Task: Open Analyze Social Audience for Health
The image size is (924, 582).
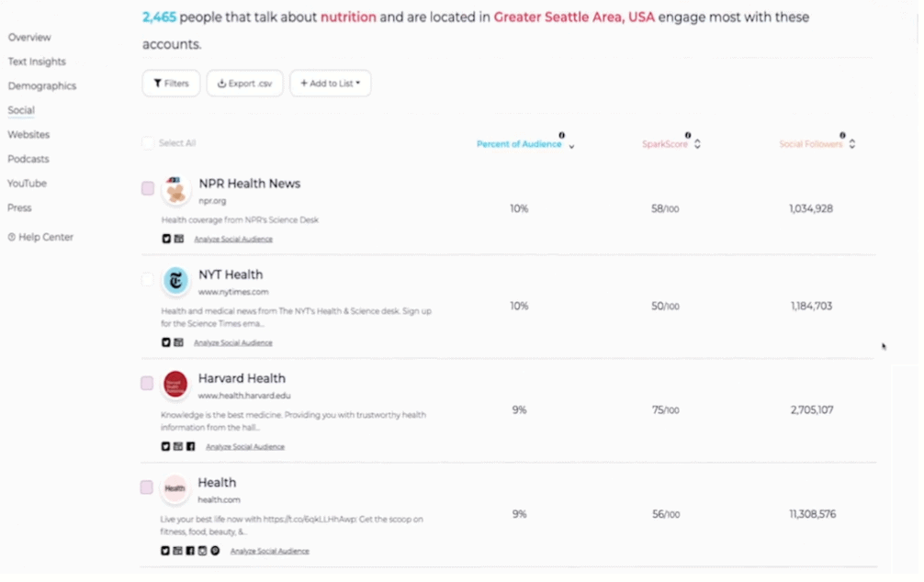Action: pos(269,552)
